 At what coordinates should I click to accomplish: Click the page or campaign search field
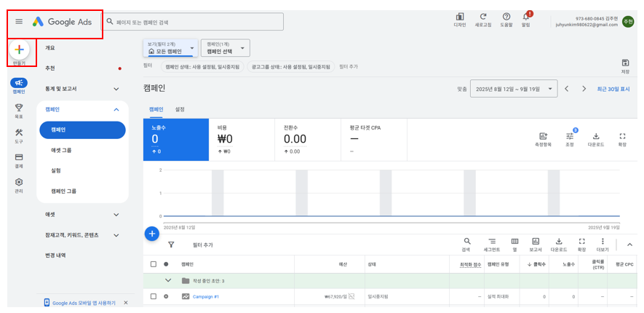tap(193, 22)
